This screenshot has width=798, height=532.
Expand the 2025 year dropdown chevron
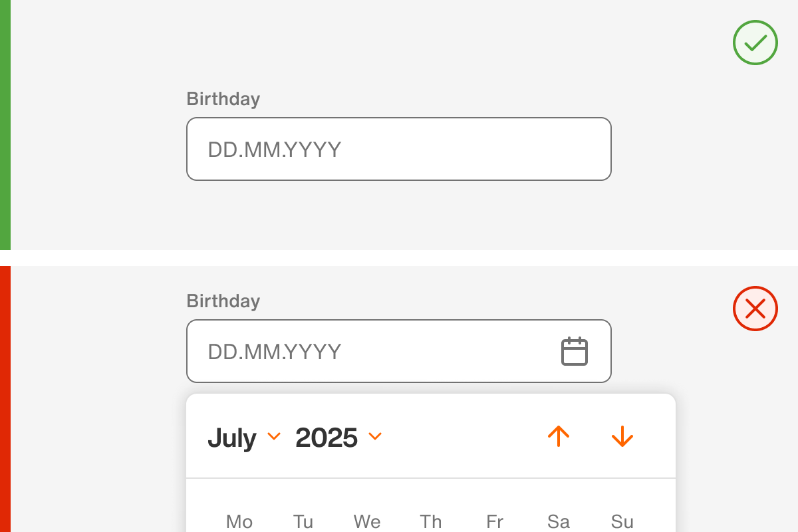375,437
